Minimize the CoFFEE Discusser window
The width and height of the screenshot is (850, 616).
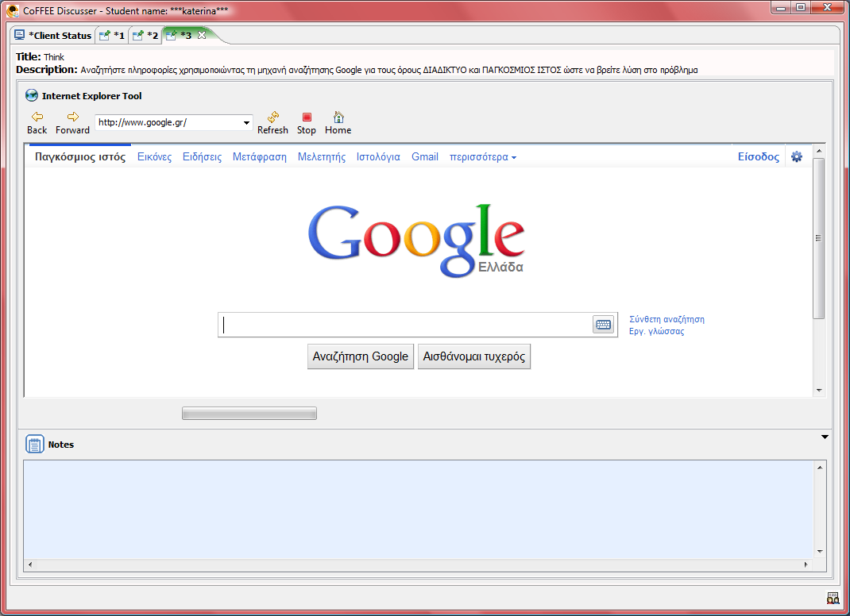point(781,8)
